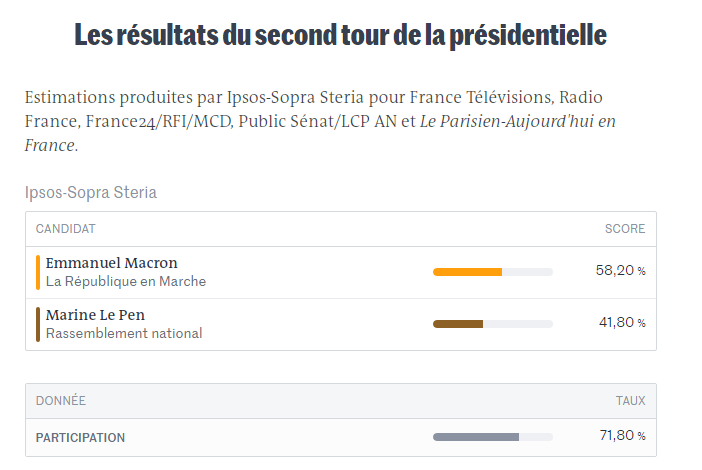The image size is (702, 470).
Task: Select the Marine Le Pen candidate name
Action: point(95,315)
